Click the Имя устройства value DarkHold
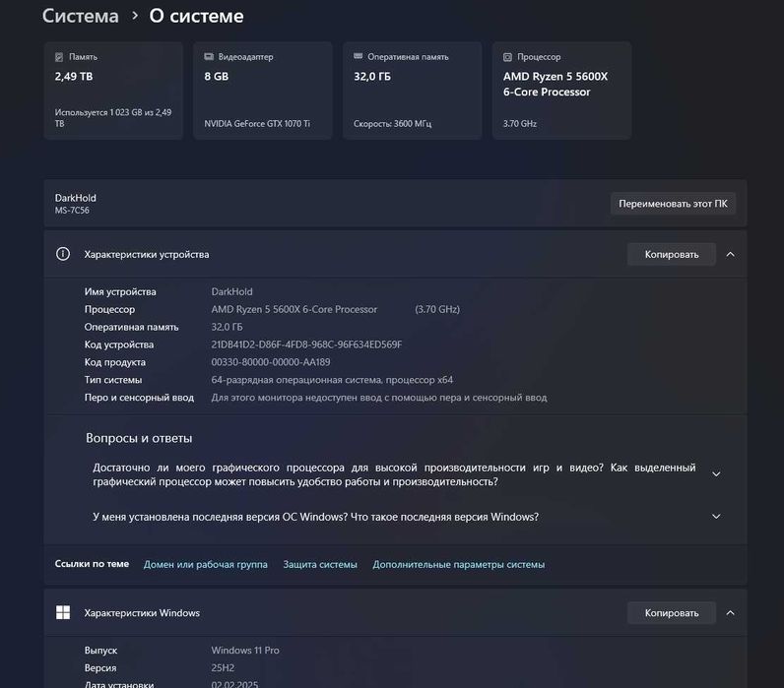784x688 pixels. coord(232,291)
